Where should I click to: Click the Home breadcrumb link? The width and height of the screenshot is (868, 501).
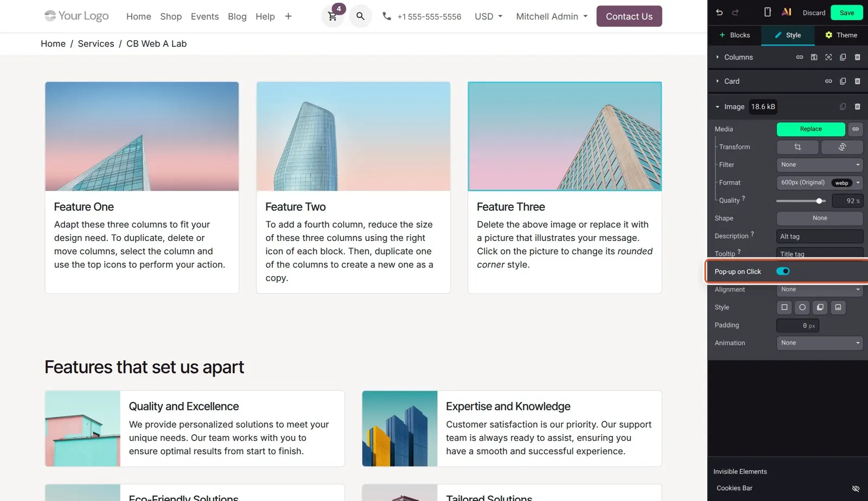pos(53,43)
